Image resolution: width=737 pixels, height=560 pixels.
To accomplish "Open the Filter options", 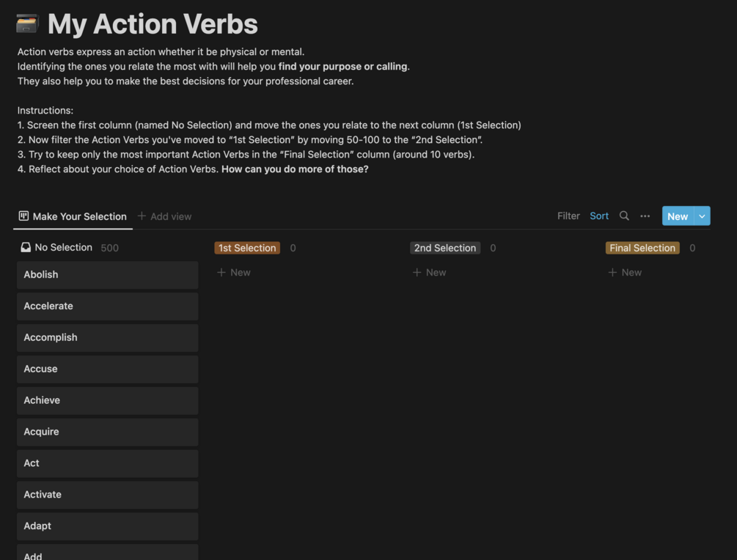I will [x=568, y=215].
